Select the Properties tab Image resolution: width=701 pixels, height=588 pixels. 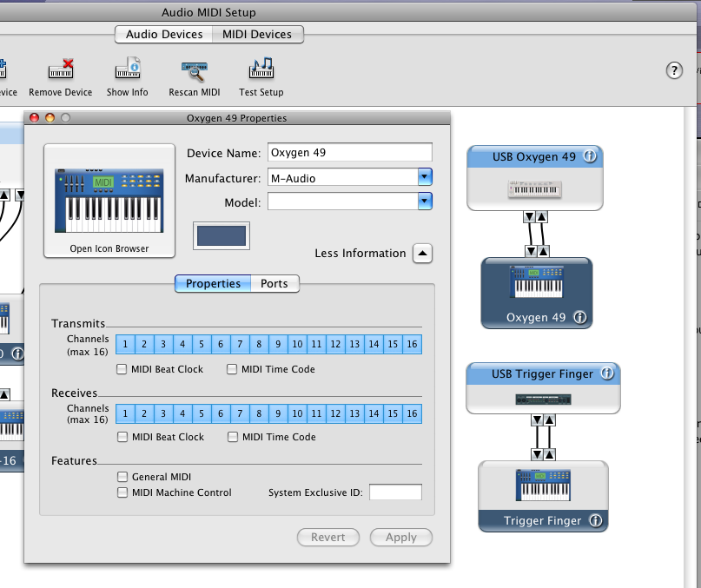tap(213, 283)
